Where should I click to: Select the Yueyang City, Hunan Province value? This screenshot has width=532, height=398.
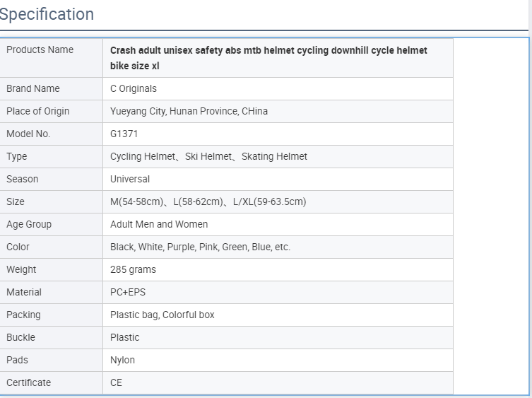pos(189,112)
